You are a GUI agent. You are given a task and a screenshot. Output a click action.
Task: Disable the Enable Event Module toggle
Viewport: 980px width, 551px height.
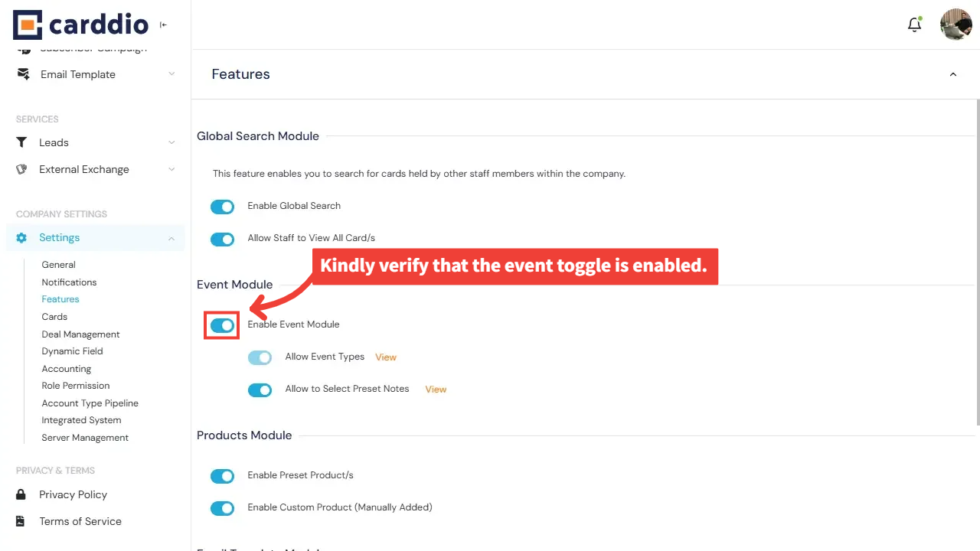click(x=221, y=324)
